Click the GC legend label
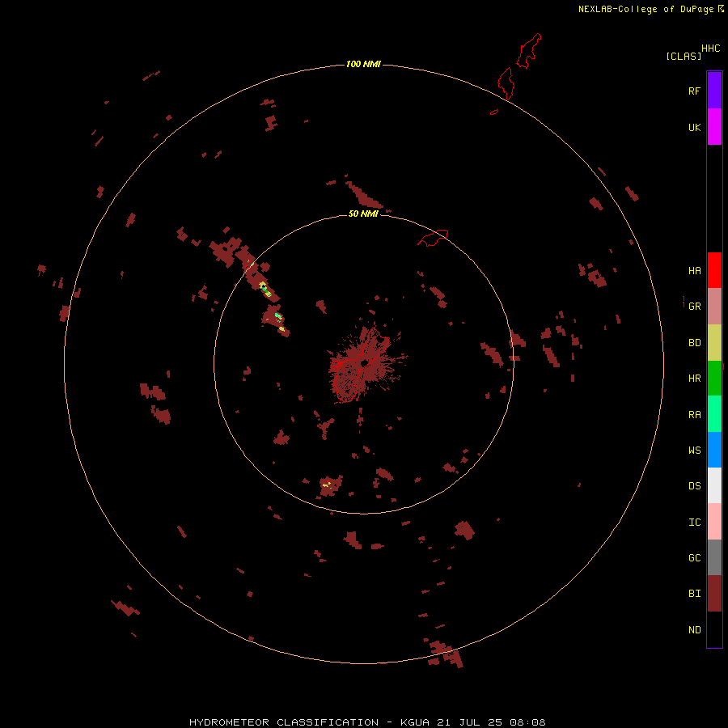 point(694,558)
